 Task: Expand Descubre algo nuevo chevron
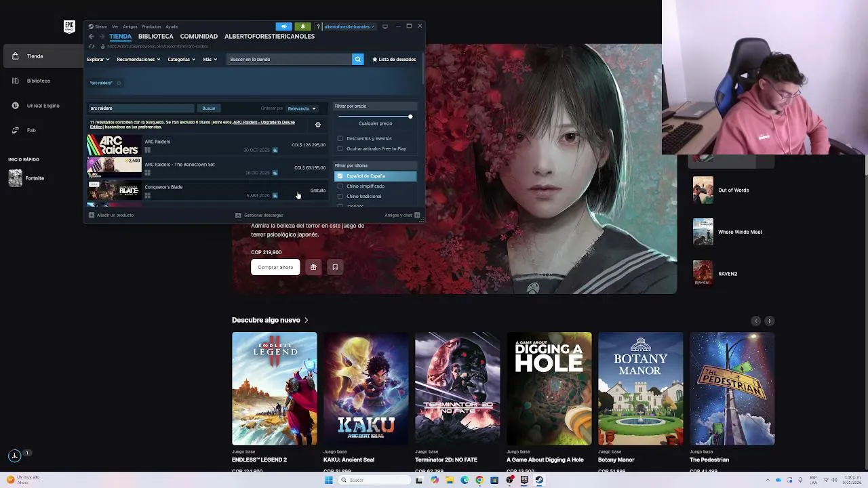[x=307, y=320]
